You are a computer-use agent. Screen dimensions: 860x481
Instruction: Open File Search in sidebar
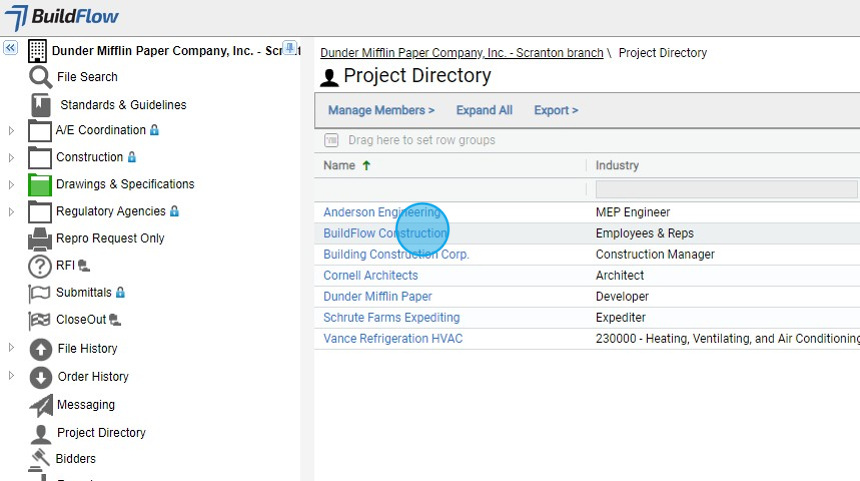pos(87,77)
